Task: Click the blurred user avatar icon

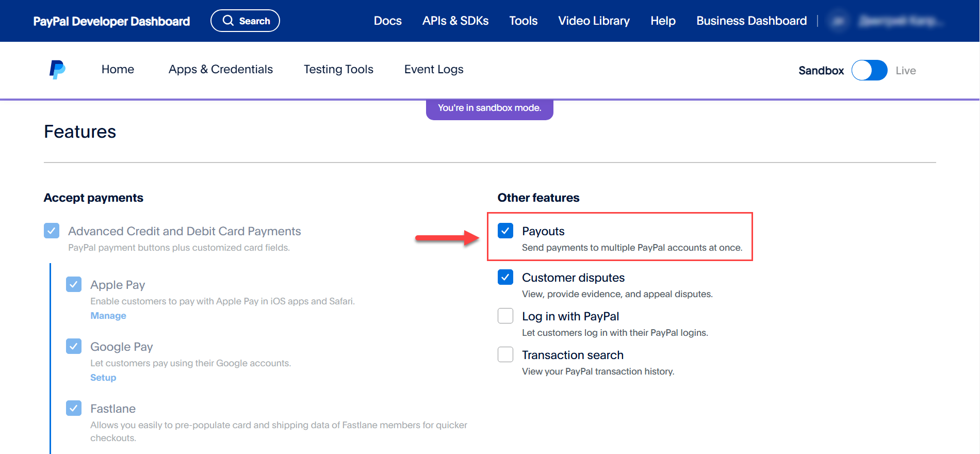Action: pyautogui.click(x=839, y=21)
